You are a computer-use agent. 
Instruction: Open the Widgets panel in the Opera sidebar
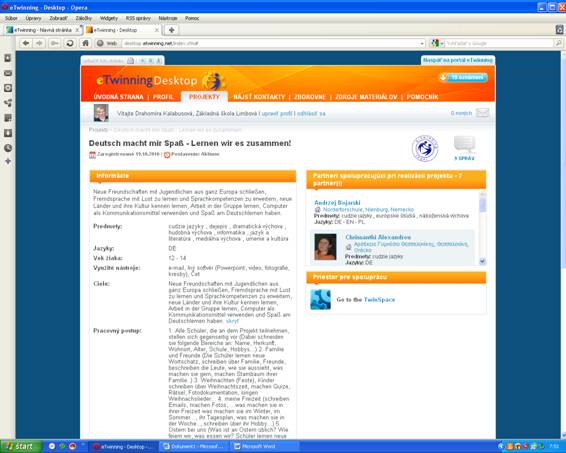pos(8,103)
